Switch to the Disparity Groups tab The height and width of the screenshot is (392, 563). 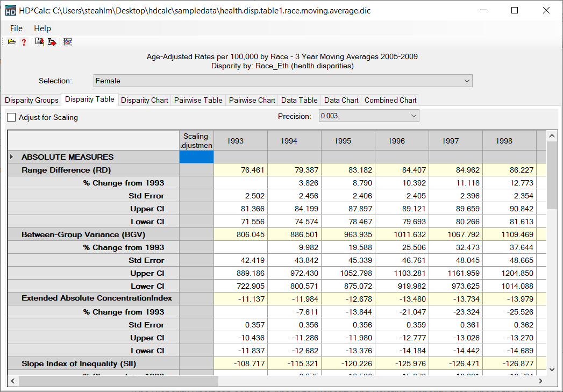31,100
